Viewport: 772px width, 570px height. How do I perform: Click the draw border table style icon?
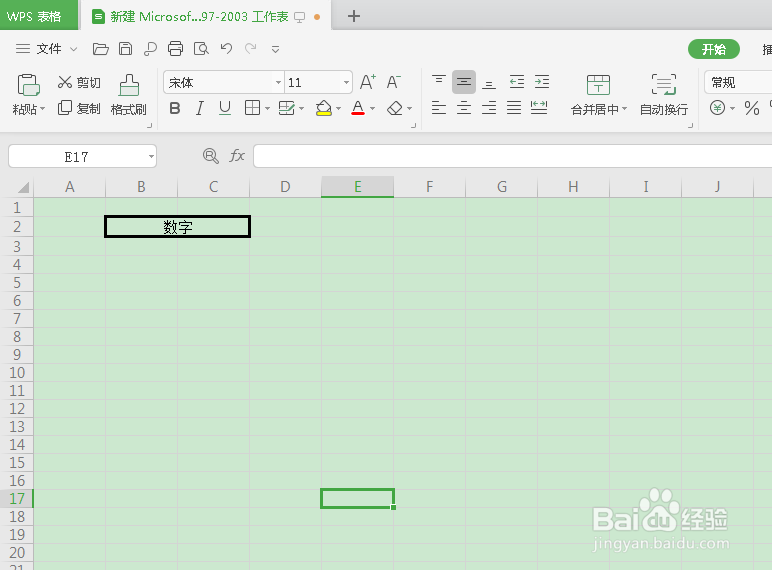click(x=287, y=108)
